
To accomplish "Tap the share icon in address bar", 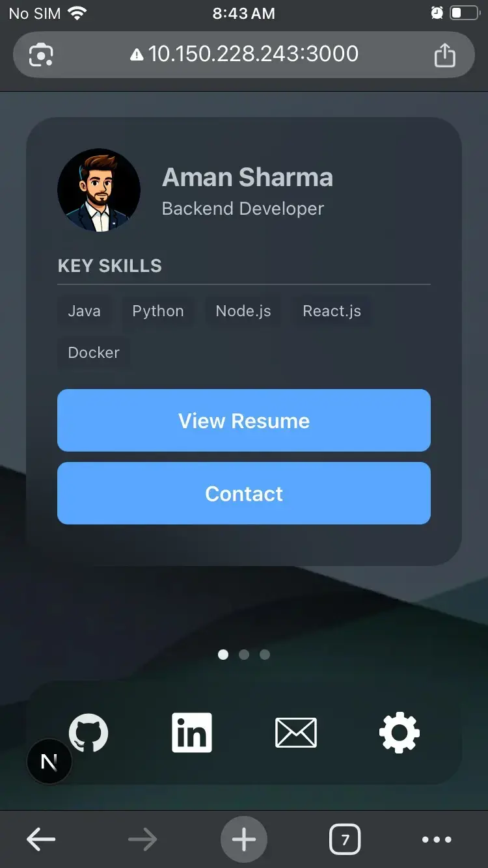I will pyautogui.click(x=445, y=55).
